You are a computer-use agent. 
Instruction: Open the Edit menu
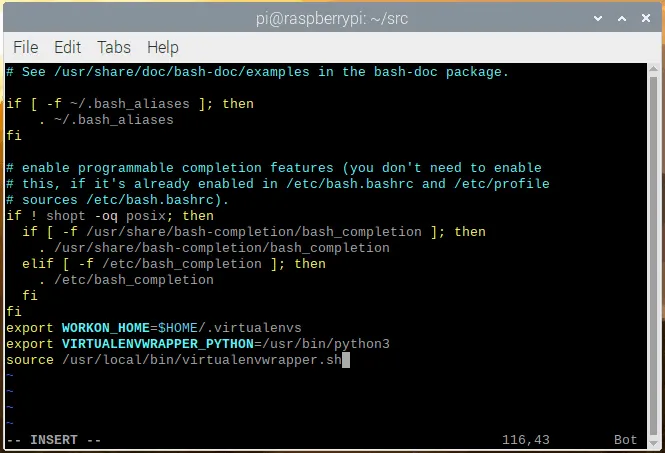(67, 47)
